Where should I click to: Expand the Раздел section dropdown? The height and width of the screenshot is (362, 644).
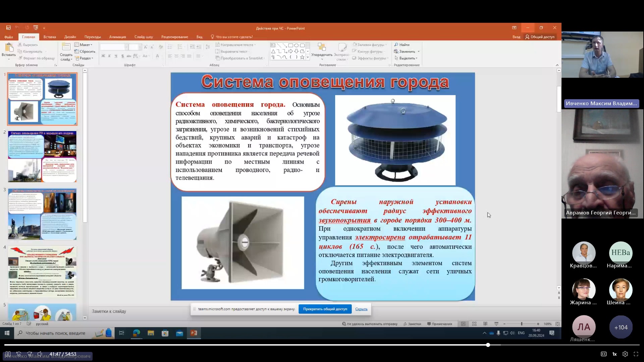point(84,58)
